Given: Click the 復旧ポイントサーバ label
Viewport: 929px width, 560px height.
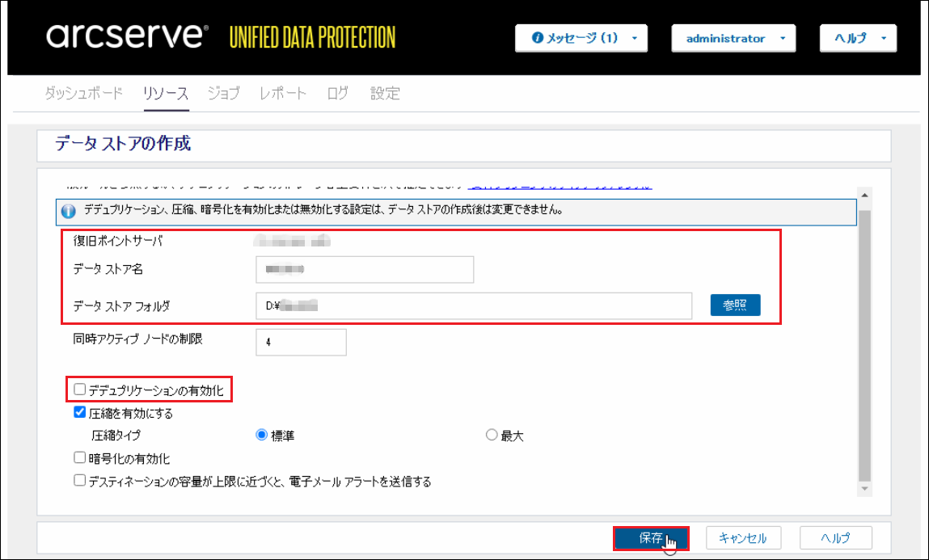Looking at the screenshot, I should [x=118, y=241].
